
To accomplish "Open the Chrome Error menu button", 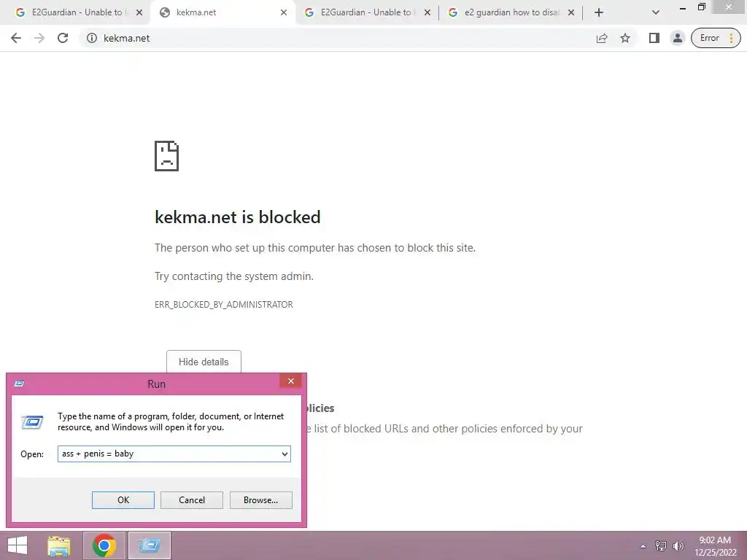I will pos(716,38).
